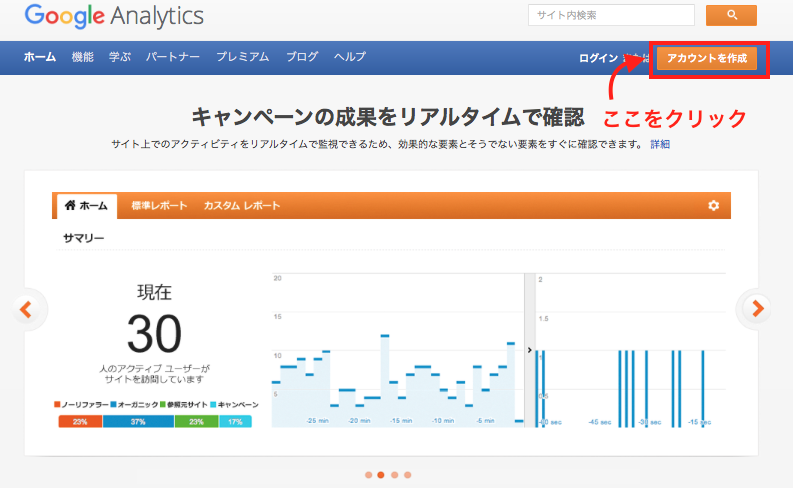Select the first carousel dot indicator
Screen dimensions: 793x488
tap(369, 475)
